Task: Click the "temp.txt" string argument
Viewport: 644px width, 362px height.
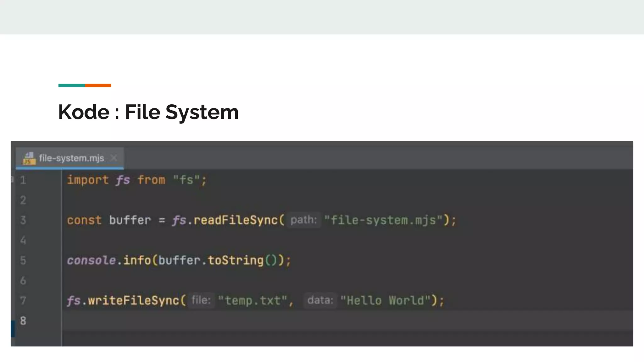Action: pyautogui.click(x=253, y=300)
